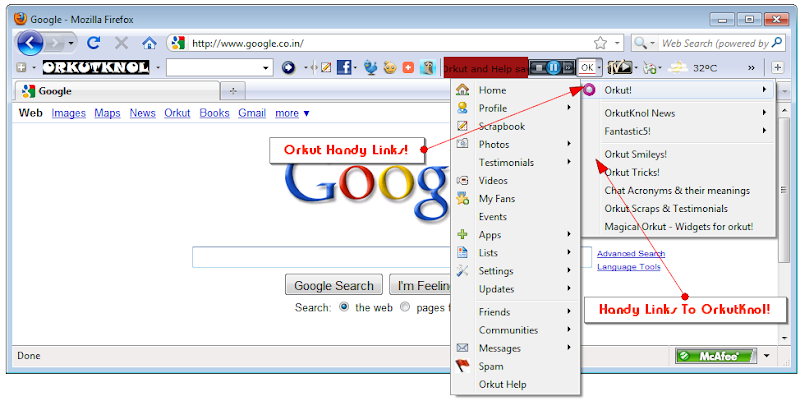Expand the Settings submenu
800x401 pixels.
(515, 271)
